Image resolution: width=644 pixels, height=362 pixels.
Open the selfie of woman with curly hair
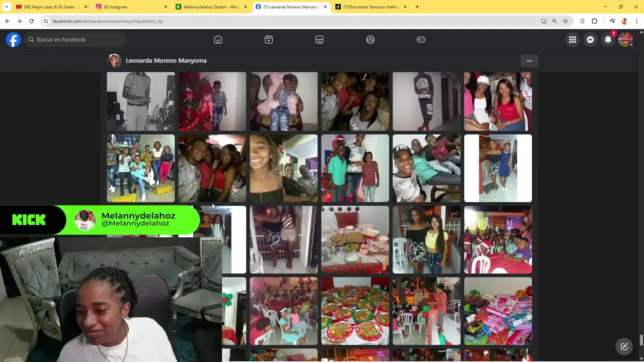click(x=284, y=168)
